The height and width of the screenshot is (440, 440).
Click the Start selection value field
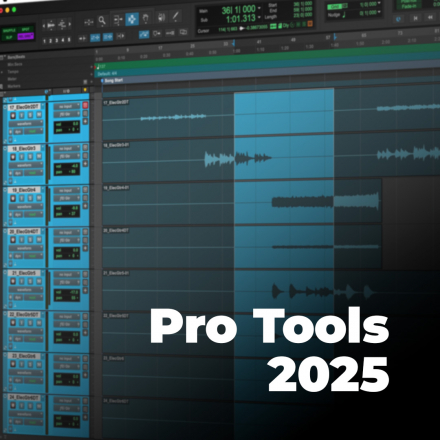[x=302, y=4]
